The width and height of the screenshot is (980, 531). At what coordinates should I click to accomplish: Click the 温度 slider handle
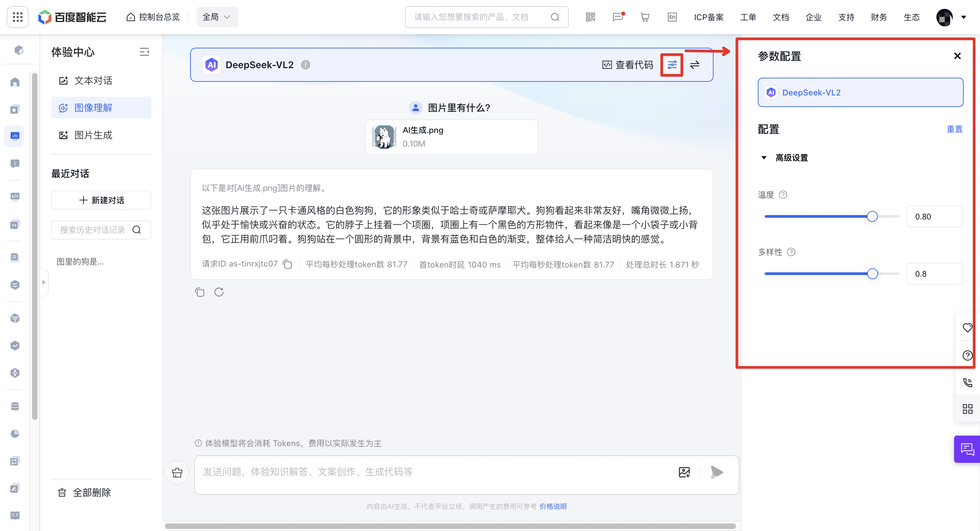[872, 216]
